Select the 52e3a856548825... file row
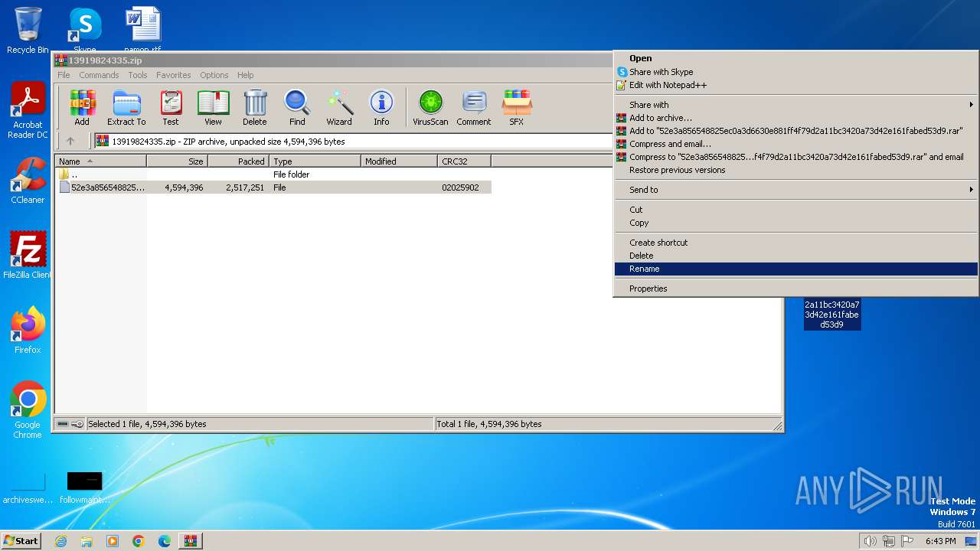Screen dimensions: 980x551 (x=273, y=187)
